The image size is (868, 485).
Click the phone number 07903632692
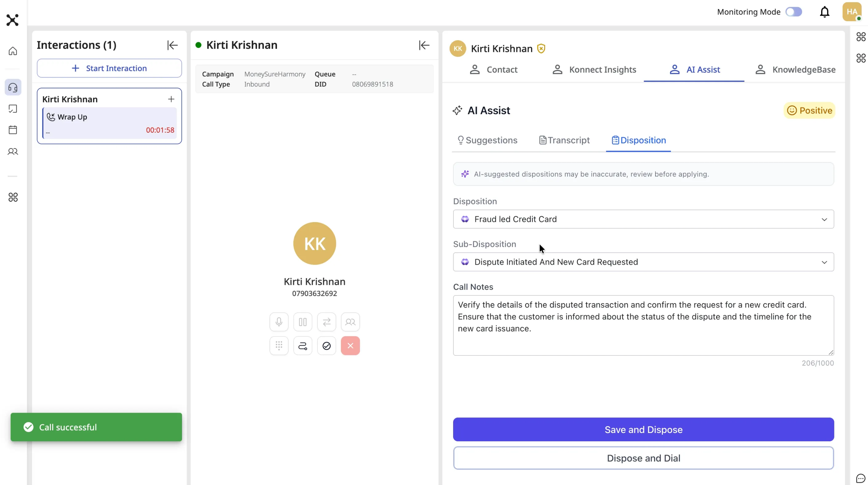coord(314,294)
